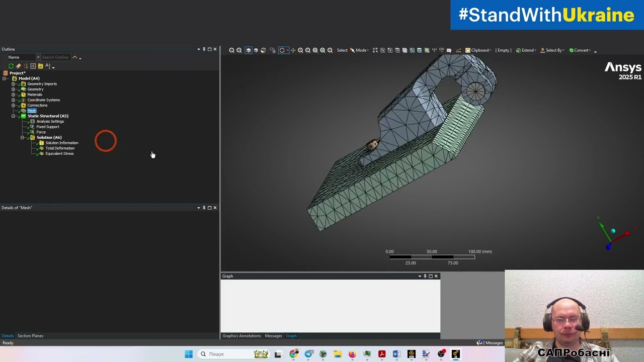Select the Fixed Support item
Screen dimensions: 644x362
pos(48,127)
